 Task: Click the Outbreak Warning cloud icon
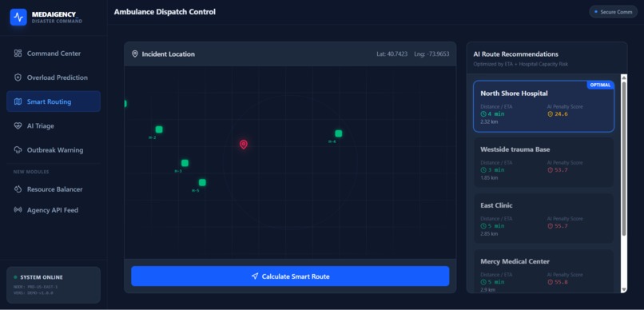tap(18, 150)
